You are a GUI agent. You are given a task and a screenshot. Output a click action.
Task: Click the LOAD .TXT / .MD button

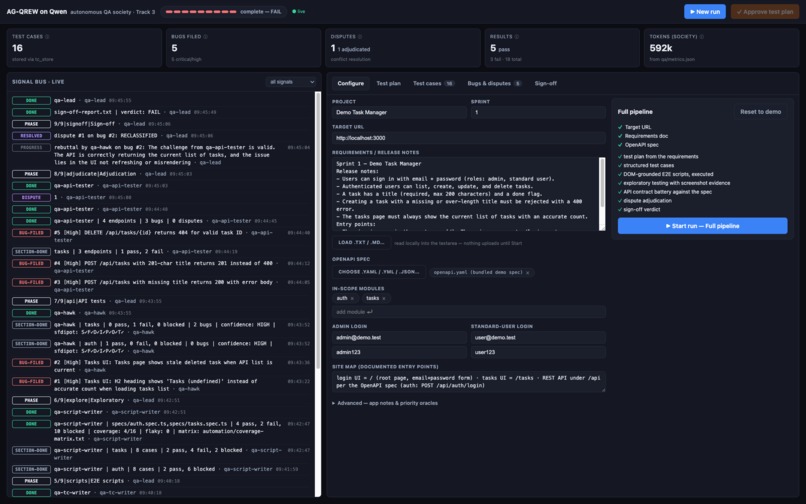tap(361, 242)
